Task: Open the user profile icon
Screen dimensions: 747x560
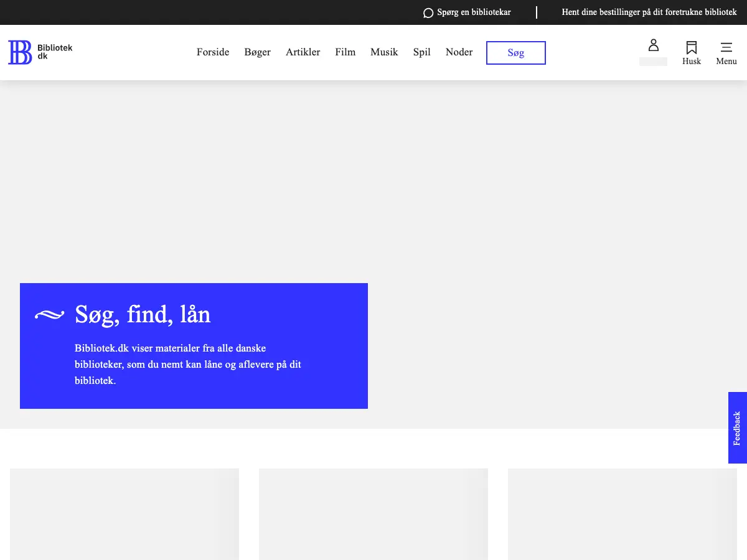Action: (653, 45)
